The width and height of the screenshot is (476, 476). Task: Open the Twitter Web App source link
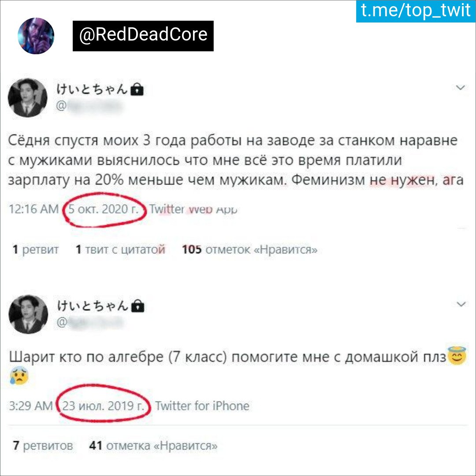pos(193,209)
